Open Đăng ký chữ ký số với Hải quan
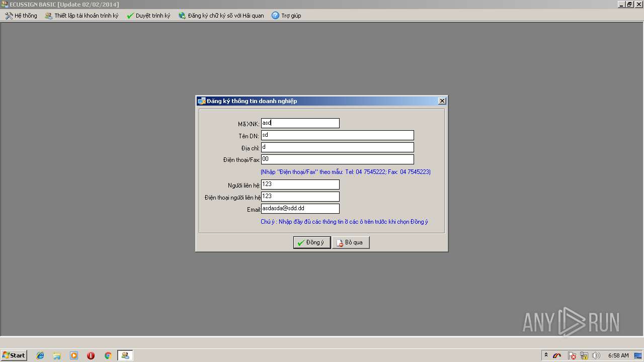This screenshot has height=362, width=644. tap(221, 16)
